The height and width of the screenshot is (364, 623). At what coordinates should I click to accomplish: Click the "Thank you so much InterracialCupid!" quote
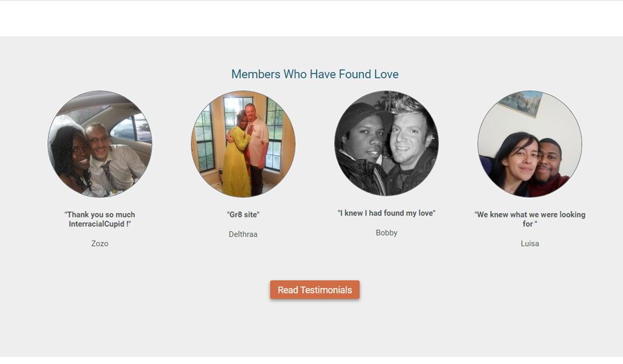pyautogui.click(x=100, y=219)
